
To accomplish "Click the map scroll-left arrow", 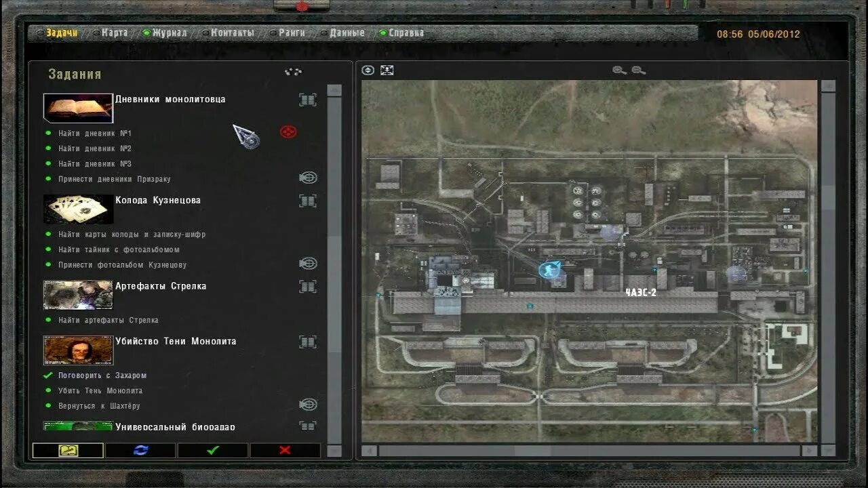I will [370, 451].
